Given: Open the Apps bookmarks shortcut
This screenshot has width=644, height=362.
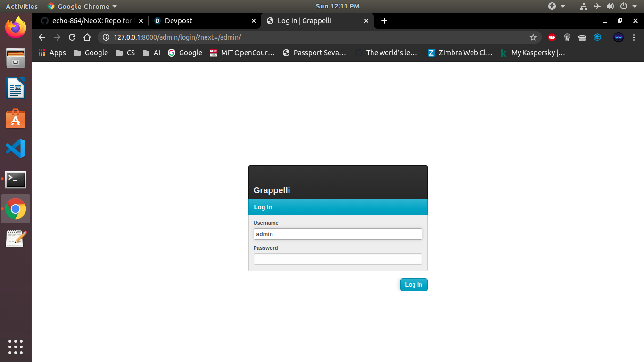Looking at the screenshot, I should (52, 53).
